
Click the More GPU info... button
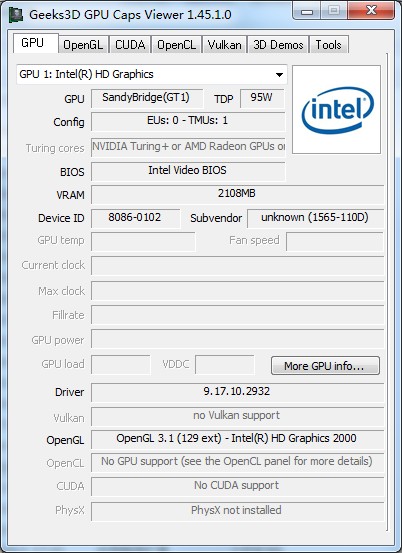[x=325, y=366]
